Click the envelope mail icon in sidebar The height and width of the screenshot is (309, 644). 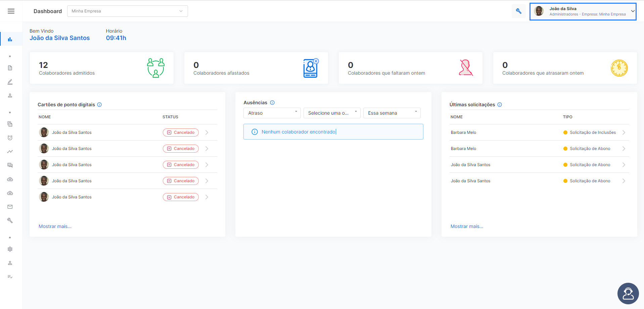[x=10, y=207]
